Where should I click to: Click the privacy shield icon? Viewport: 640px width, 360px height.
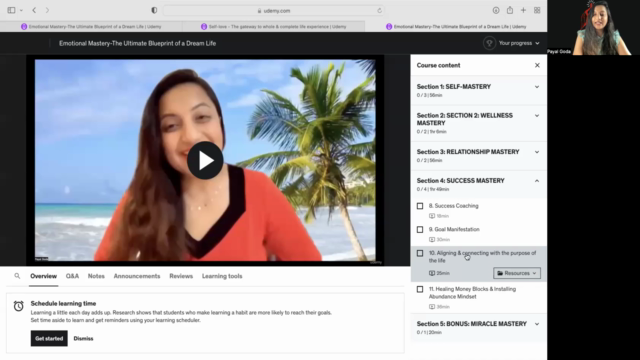(154, 11)
